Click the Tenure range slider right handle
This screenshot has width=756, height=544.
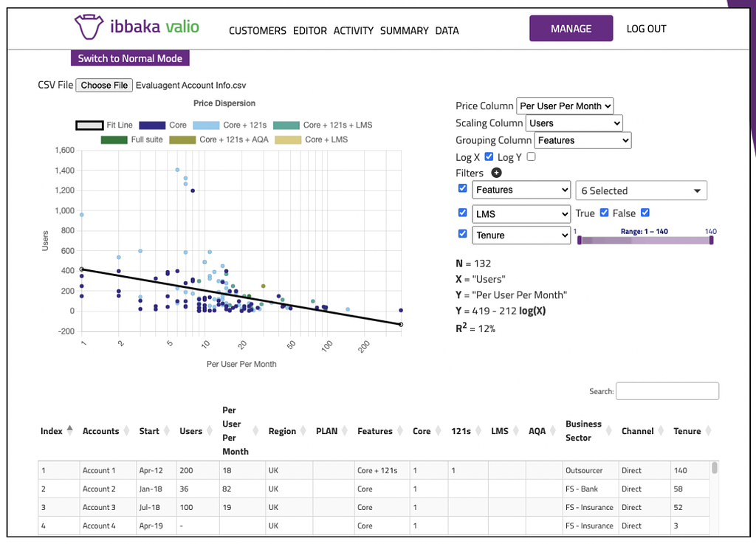(x=711, y=240)
